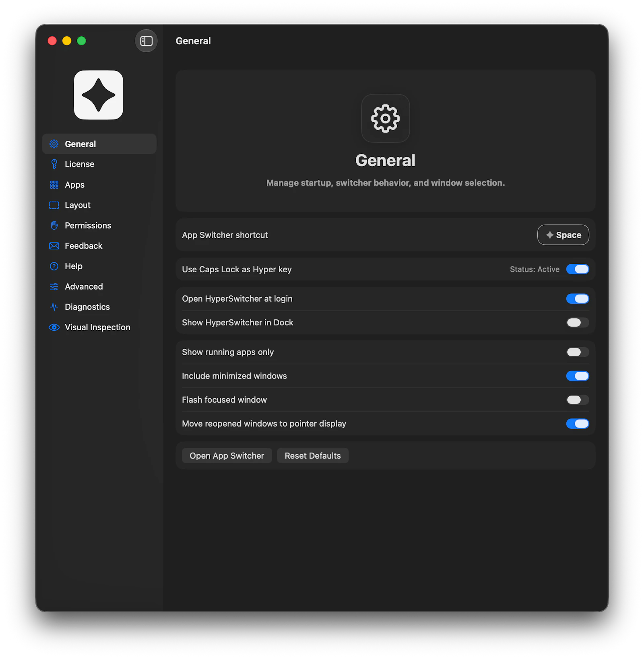Viewport: 644px width, 659px height.
Task: Click the HyperSwitcher star app logo
Action: click(x=99, y=95)
